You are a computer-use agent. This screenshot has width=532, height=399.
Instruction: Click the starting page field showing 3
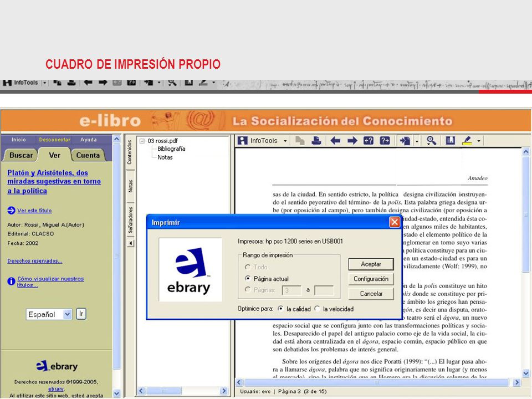291,290
